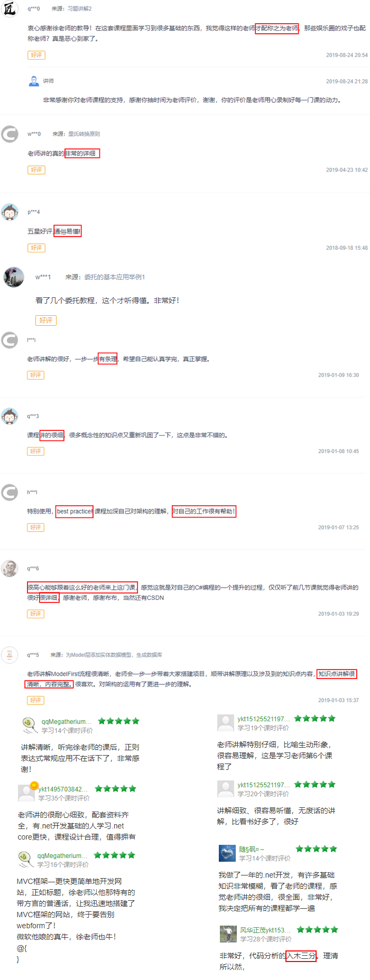
Task: Open source link 里氏转换原则
Action: point(84,134)
